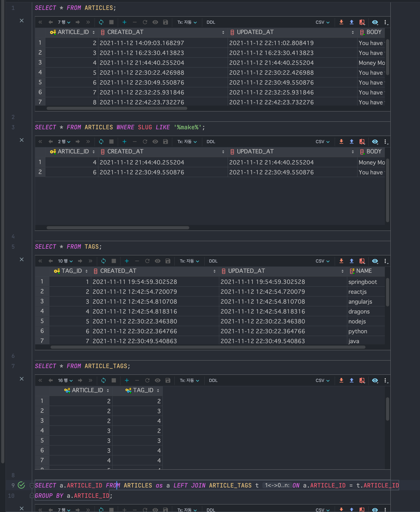Viewport: 420px width, 512px height.
Task: Click compare data icon in the ARTICLE_TAGS toolbar
Action: 362,380
